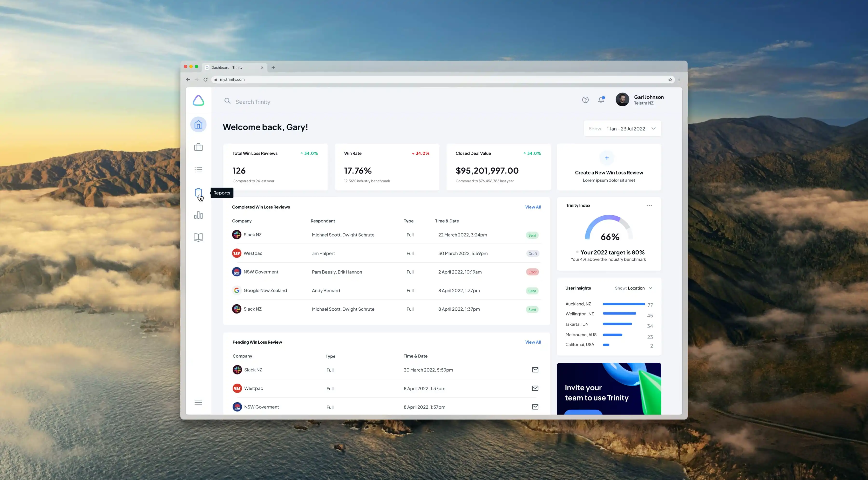Click Jakarta, IDN in User Insights

576,324
